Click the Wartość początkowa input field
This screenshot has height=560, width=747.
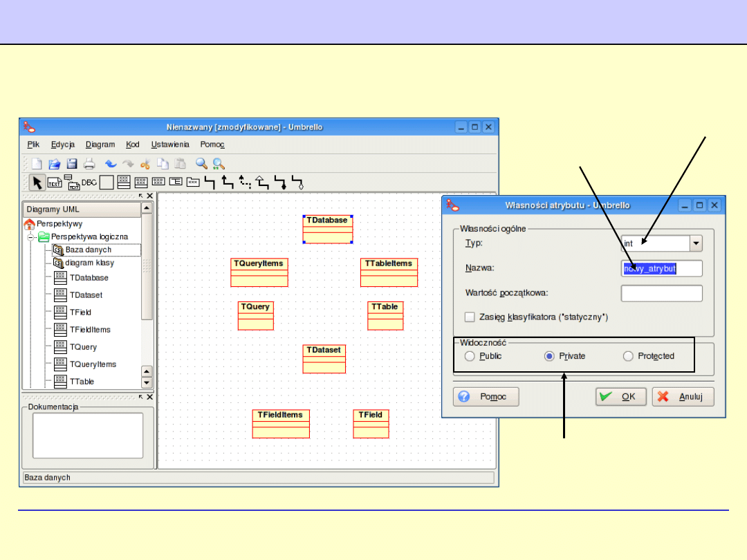click(x=661, y=293)
